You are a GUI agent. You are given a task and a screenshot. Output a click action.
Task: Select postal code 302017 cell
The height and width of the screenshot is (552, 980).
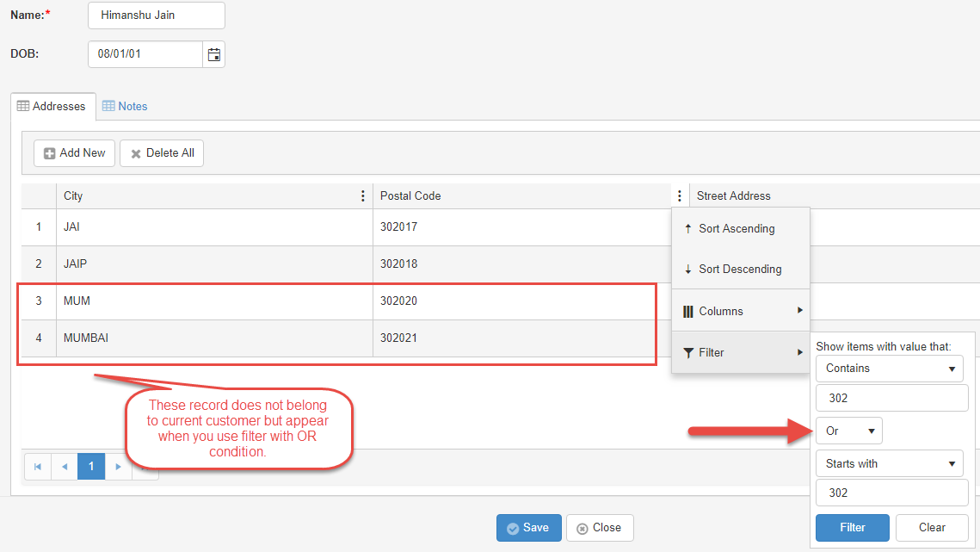coord(522,227)
